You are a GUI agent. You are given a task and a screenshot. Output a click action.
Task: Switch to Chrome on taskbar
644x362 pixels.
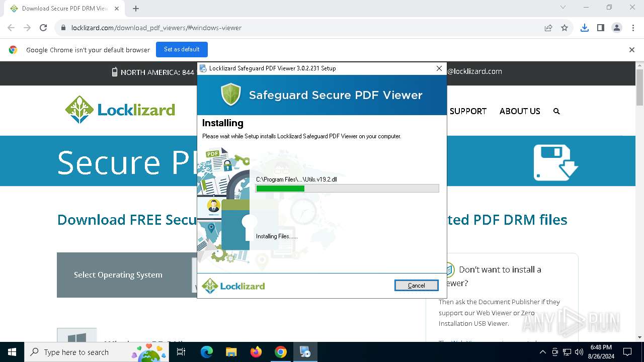(x=281, y=352)
